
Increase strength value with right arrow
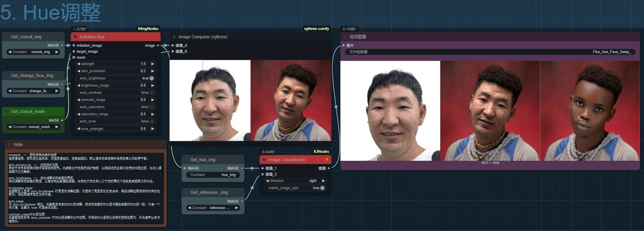tap(153, 64)
